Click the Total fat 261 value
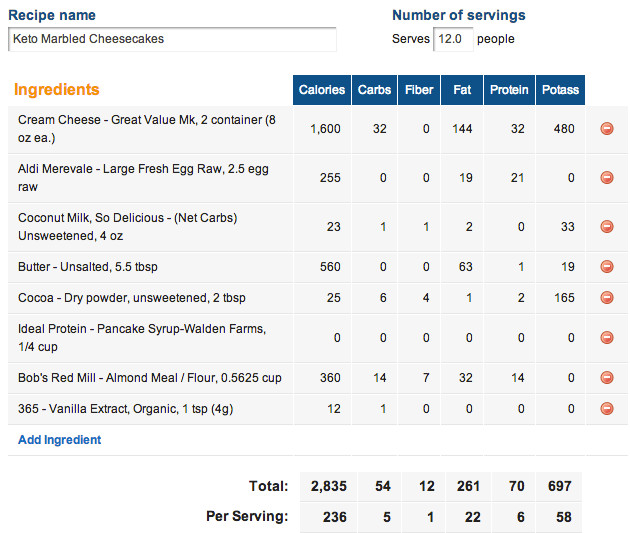The width and height of the screenshot is (630, 533). click(468, 486)
